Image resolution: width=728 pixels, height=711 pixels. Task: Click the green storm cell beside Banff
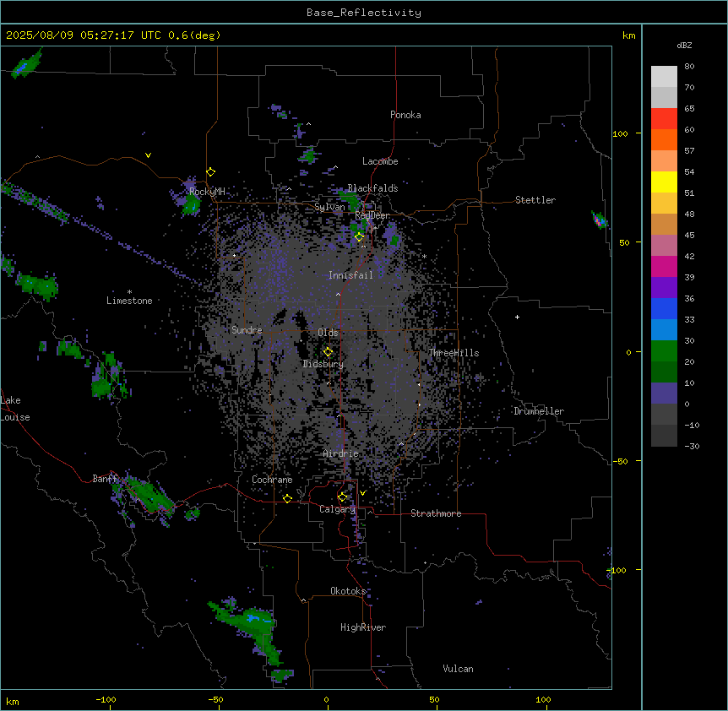tap(149, 495)
